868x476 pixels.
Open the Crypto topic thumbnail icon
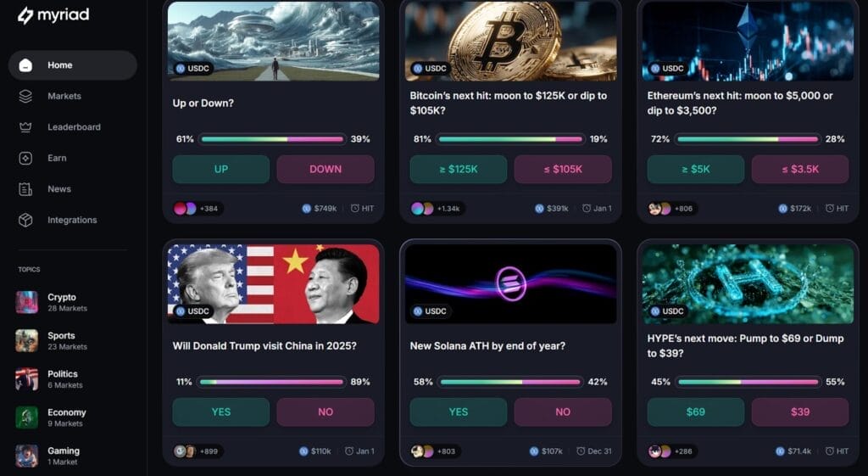click(26, 302)
